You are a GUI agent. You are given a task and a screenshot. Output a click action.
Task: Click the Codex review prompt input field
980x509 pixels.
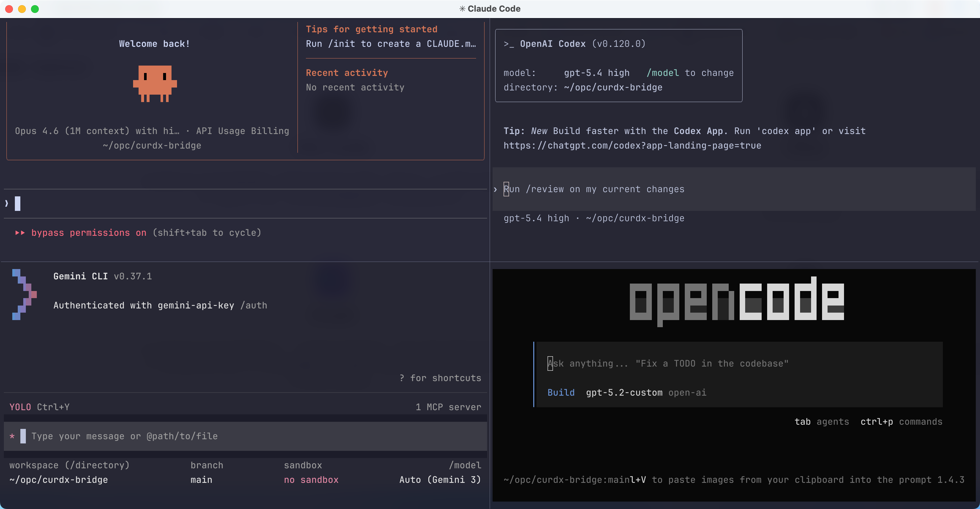tap(734, 189)
